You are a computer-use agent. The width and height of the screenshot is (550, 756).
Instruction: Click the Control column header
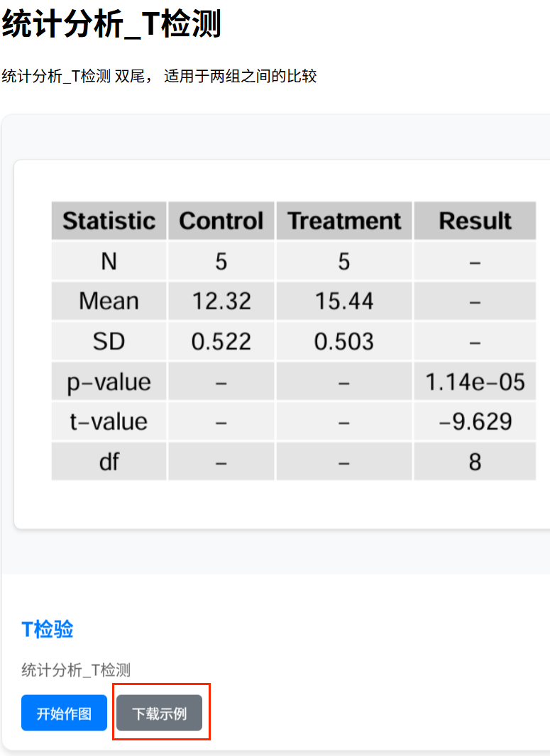221,221
